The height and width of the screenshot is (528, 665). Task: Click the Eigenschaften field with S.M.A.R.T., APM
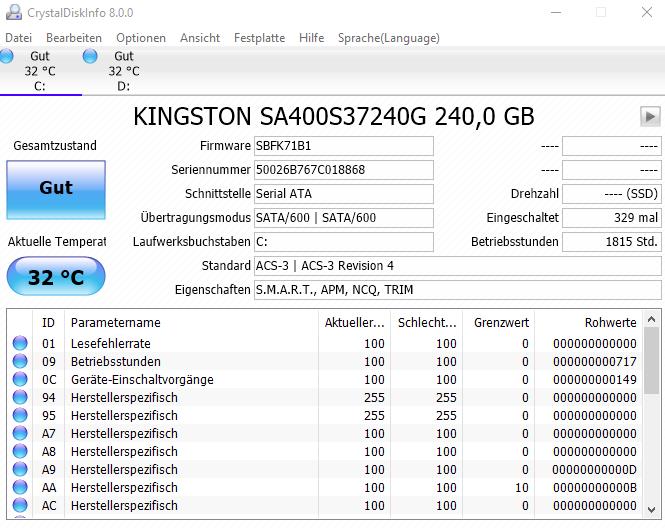458,290
